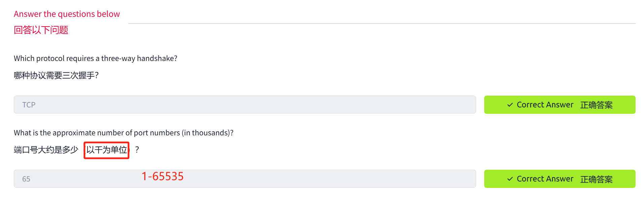Viewport: 644px width, 198px height.
Task: Click the "哪种协议需要三次握手?" translation line
Action: tap(56, 75)
